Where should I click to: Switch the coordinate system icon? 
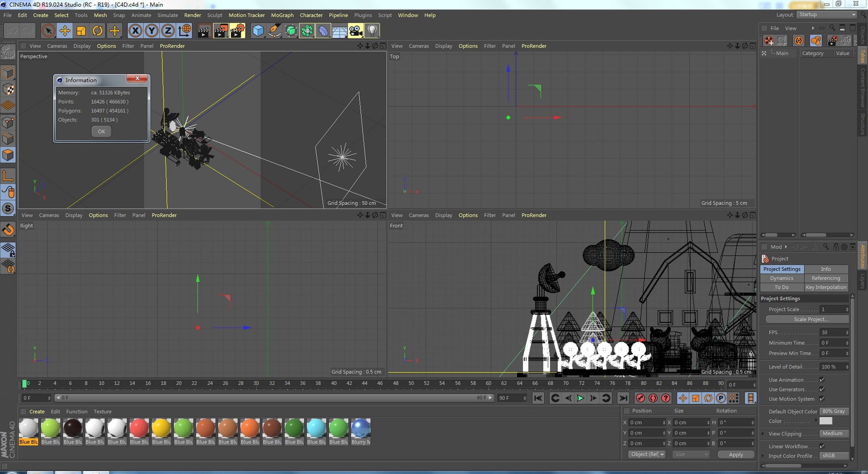(x=184, y=31)
